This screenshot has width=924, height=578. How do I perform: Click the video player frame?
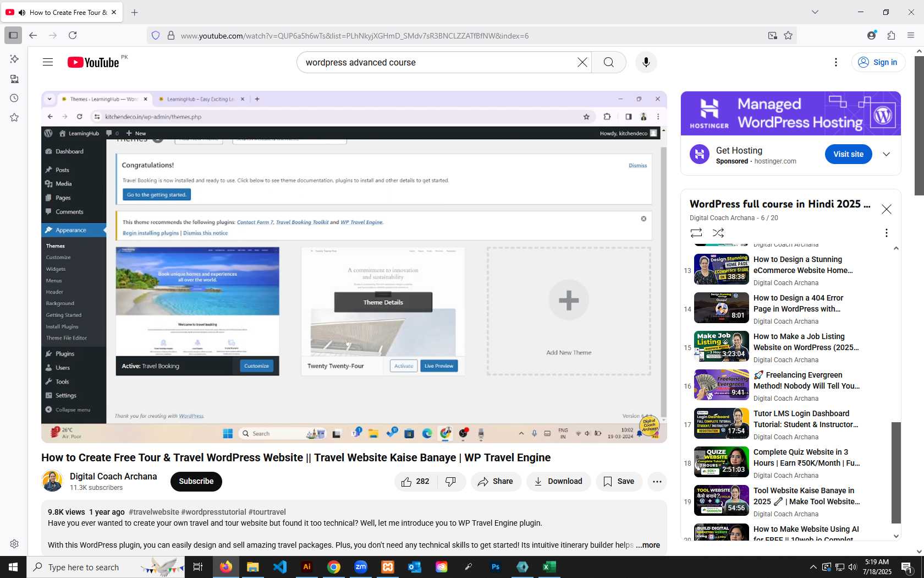tap(354, 267)
